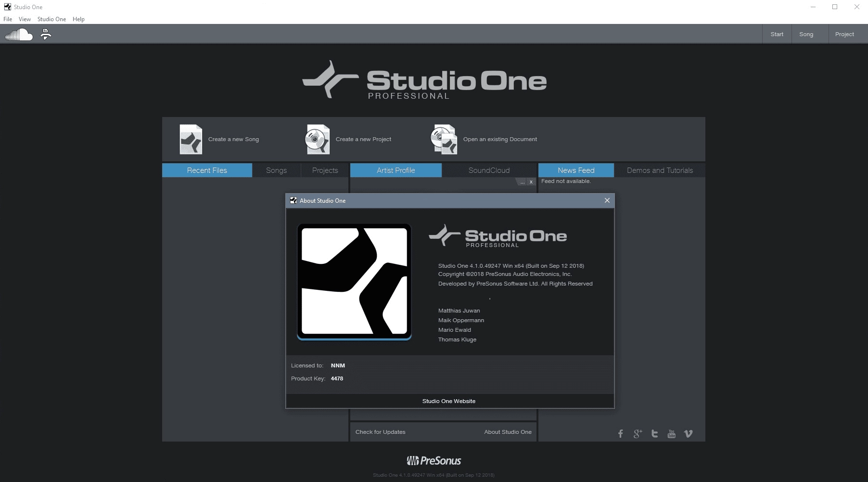Click the Create a new Song label
This screenshot has height=482, width=868.
pyautogui.click(x=233, y=139)
